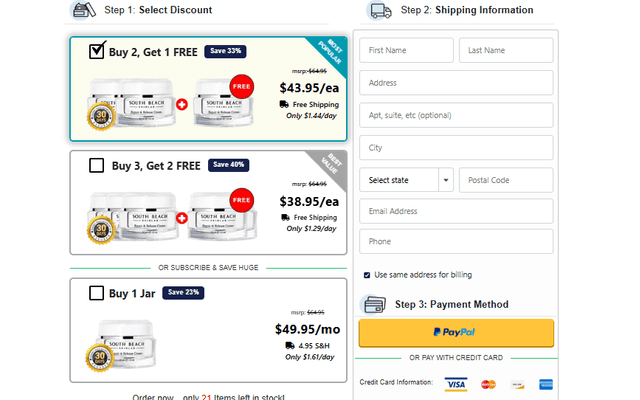Screen dimensions: 640x400
Task: Click the state dropdown arrow
Action: pos(445,180)
